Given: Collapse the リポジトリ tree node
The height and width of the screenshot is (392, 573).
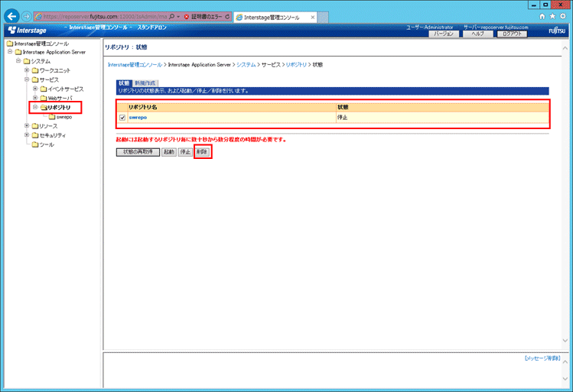Looking at the screenshot, I should pos(35,107).
